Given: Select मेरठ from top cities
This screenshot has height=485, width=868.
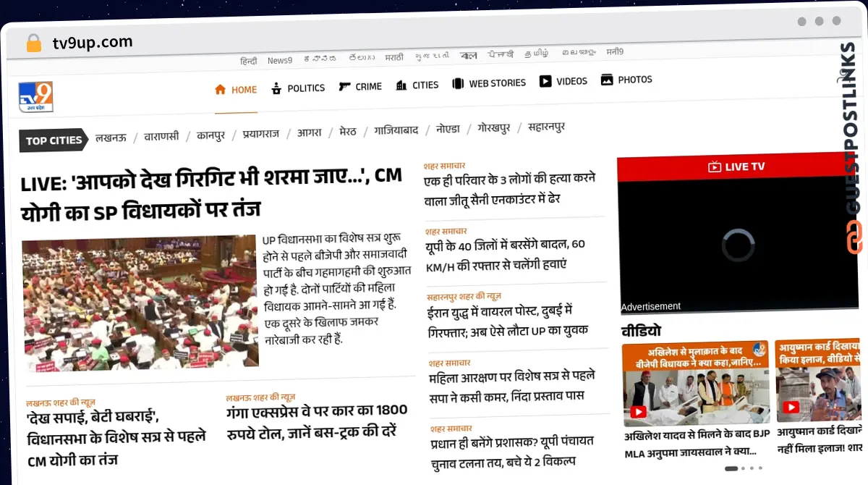Looking at the screenshot, I should 347,132.
